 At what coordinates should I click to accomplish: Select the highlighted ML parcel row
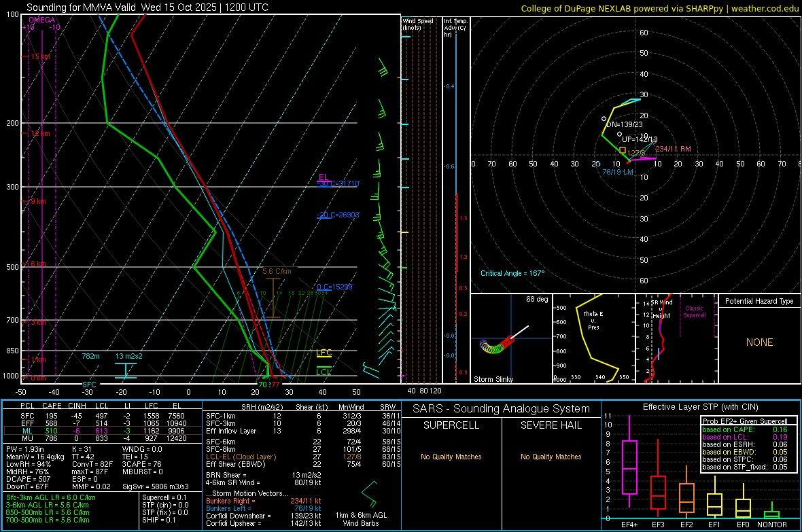[x=103, y=431]
